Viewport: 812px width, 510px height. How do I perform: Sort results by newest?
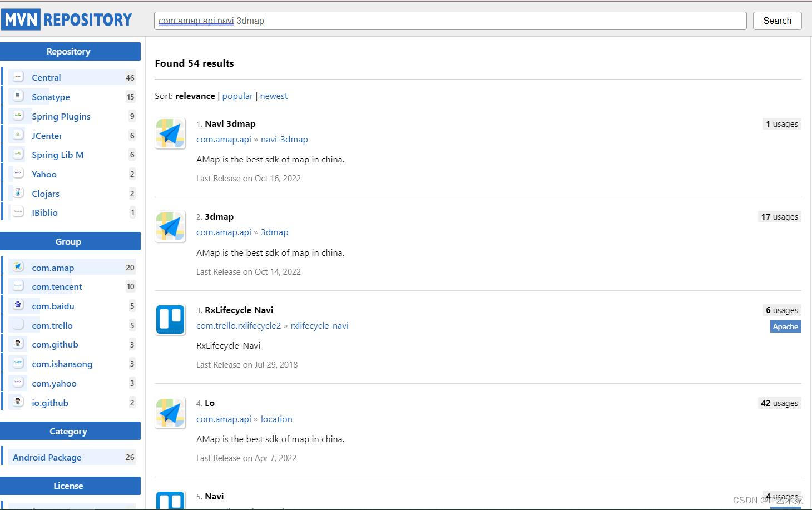274,96
